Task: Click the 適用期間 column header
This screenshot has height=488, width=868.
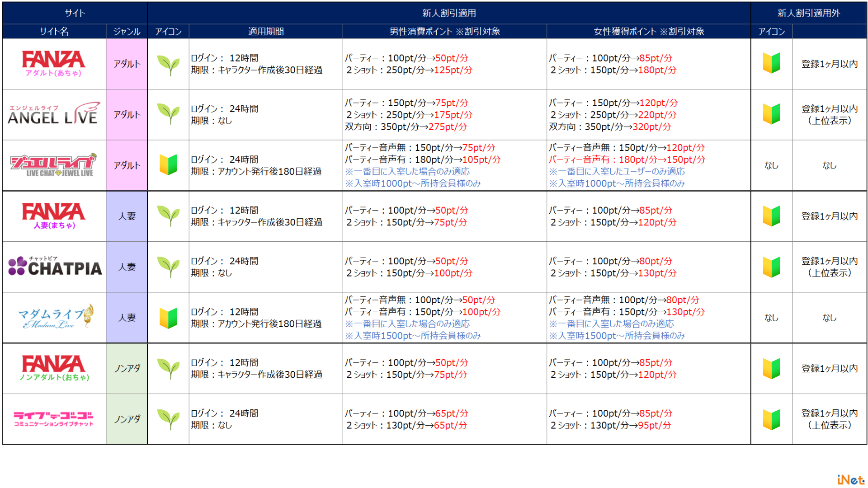Action: [x=266, y=31]
